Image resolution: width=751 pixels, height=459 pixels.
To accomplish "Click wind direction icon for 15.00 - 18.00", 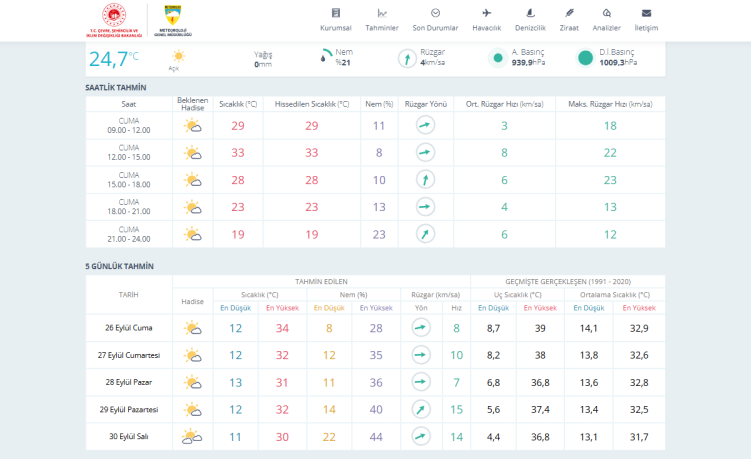I will (x=425, y=180).
